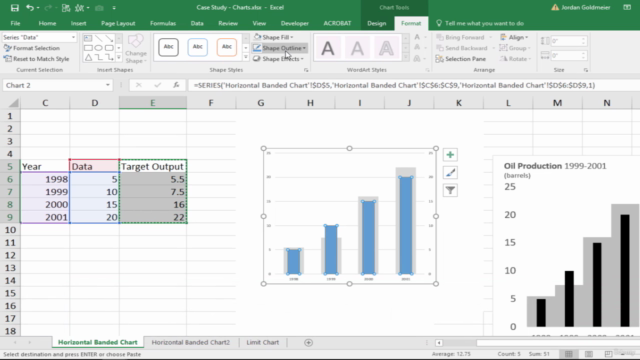Apply the third outlined WordArt style A
This screenshot has height=360, width=640.
[386, 48]
